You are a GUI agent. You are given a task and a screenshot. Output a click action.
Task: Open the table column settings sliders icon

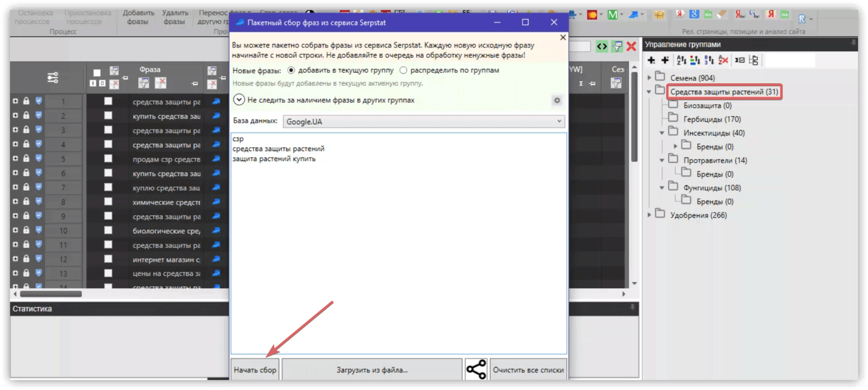[53, 78]
